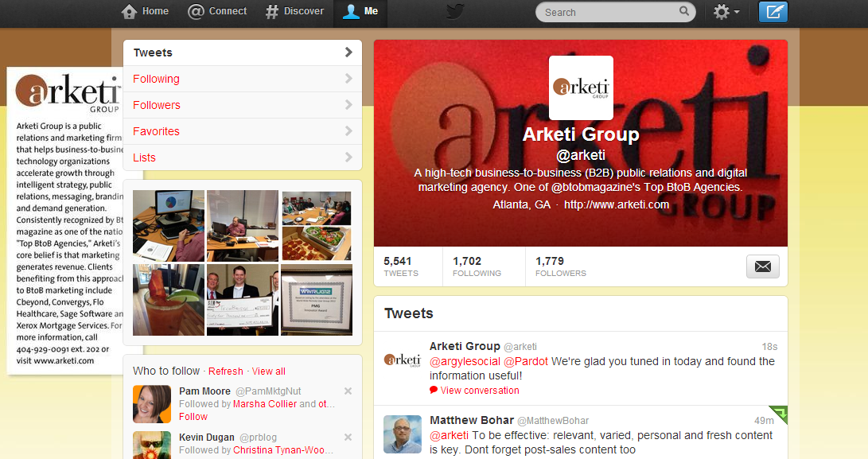Open the @Pardot mention
This screenshot has height=459, width=868.
525,362
